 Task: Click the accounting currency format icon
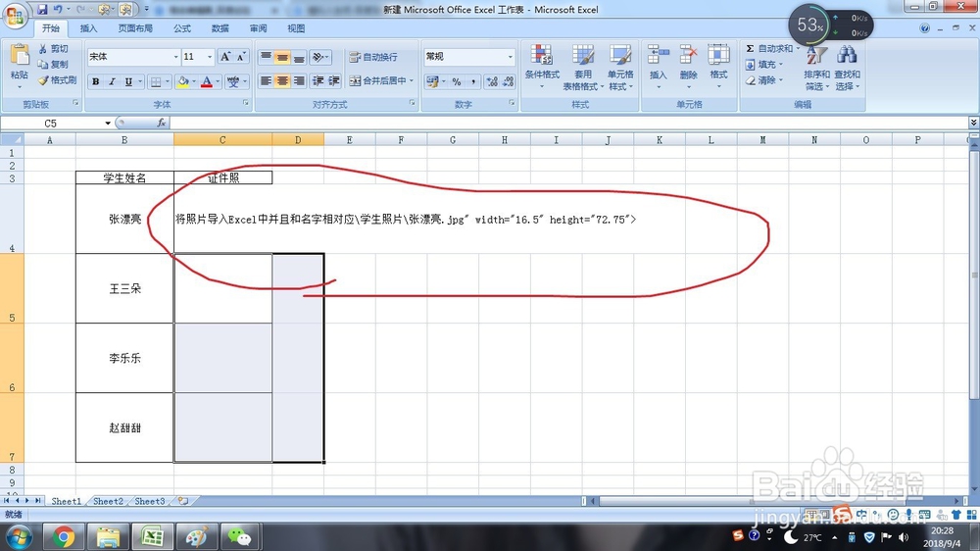[431, 81]
